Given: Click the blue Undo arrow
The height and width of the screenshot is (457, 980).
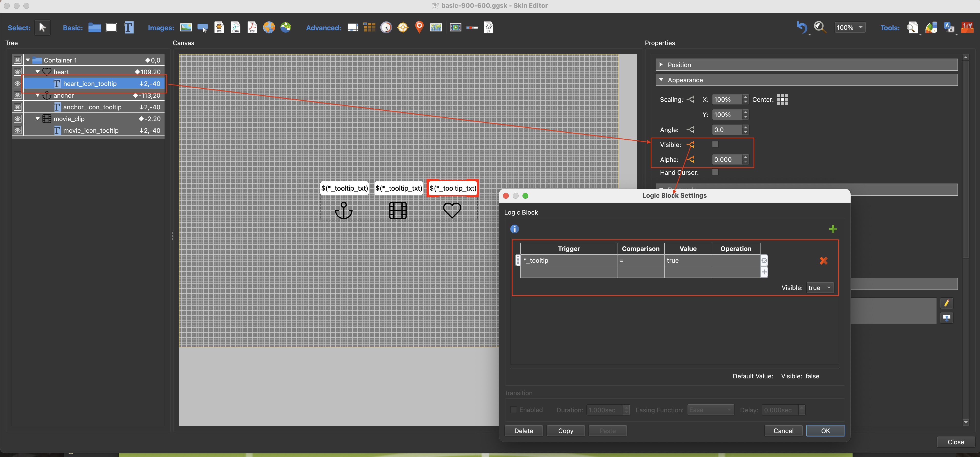Looking at the screenshot, I should pos(801,27).
